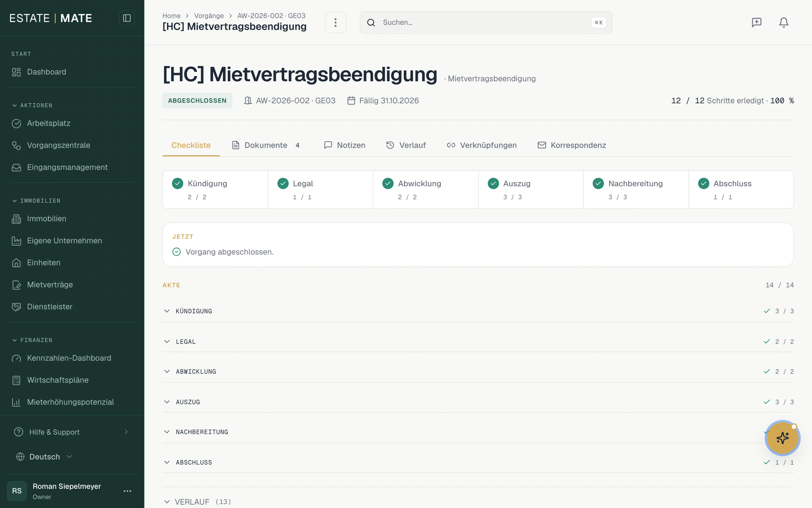
Task: Toggle the VERLAUF (13) section
Action: coord(197,502)
